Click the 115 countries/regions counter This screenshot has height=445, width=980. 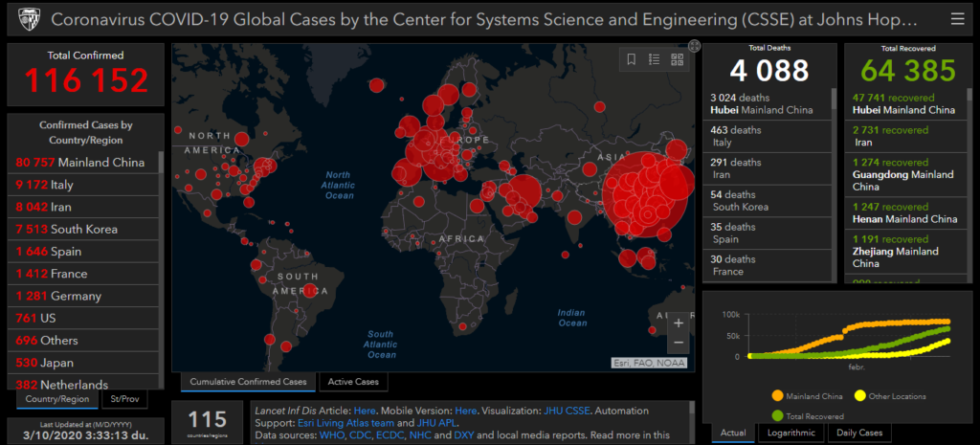(x=207, y=422)
